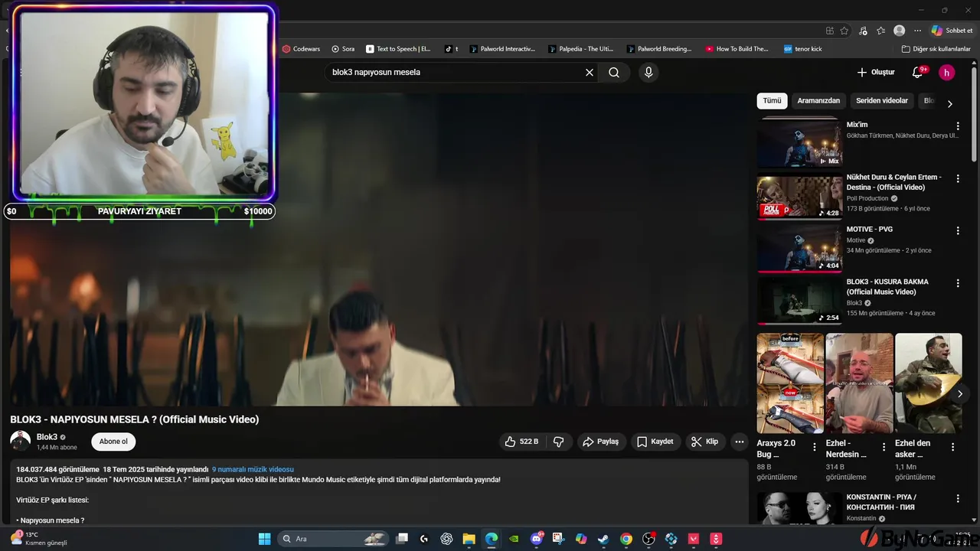
Task: Save the video with Kaydet
Action: (x=655, y=442)
